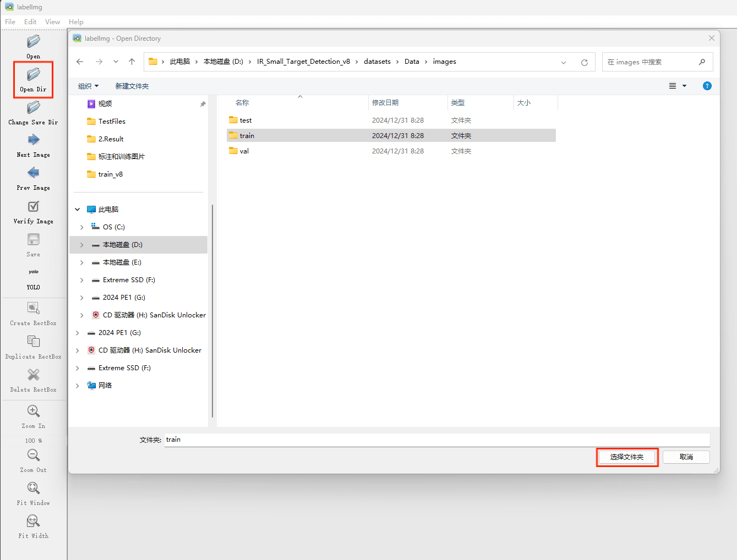
Task: Open the 组织 dropdown menu
Action: 88,86
